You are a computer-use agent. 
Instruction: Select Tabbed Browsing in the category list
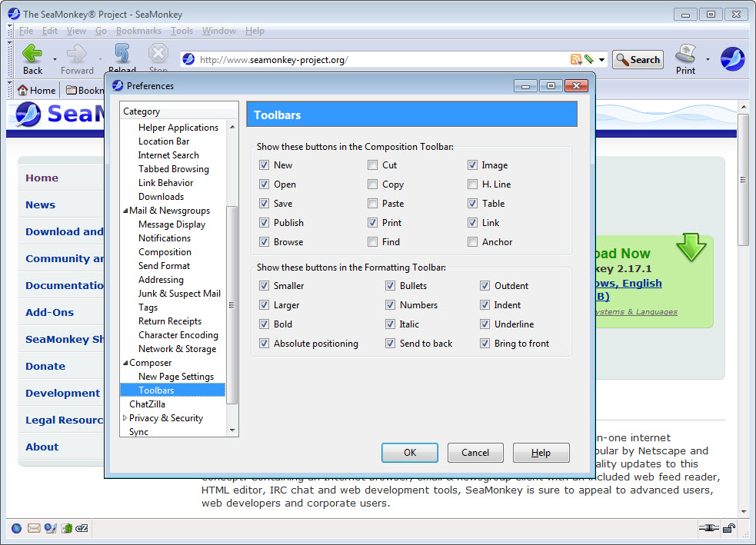click(x=174, y=169)
